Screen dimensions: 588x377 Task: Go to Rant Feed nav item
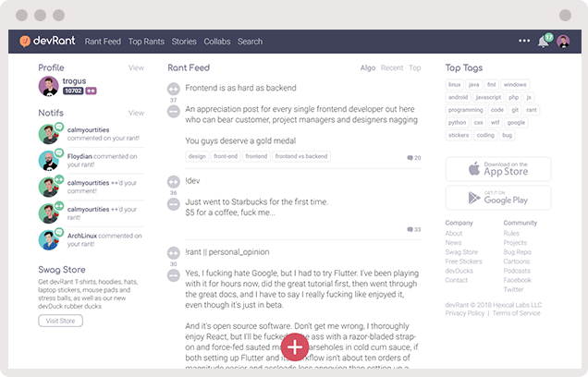click(103, 42)
